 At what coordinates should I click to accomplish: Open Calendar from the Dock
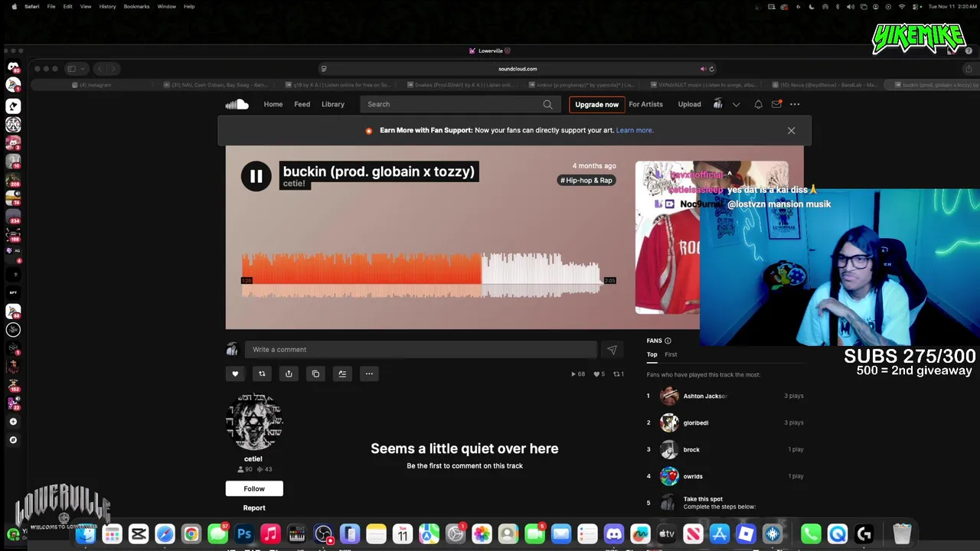coord(402,534)
